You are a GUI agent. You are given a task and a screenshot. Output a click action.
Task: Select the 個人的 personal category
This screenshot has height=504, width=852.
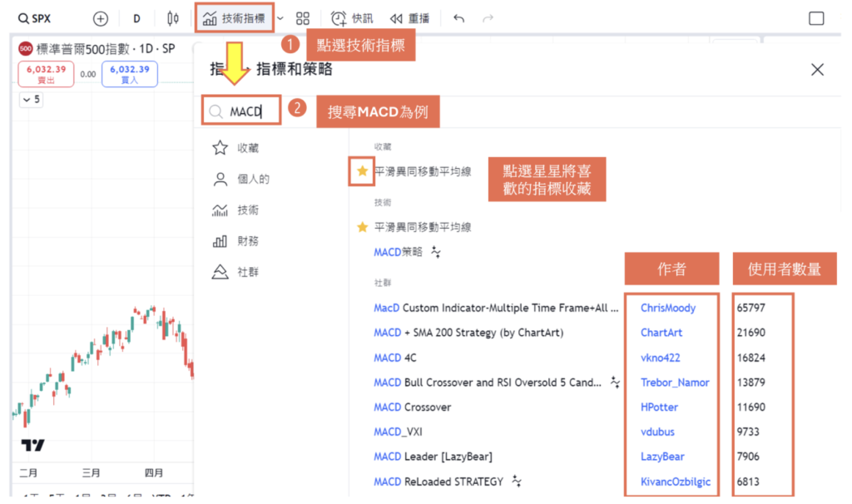point(240,179)
